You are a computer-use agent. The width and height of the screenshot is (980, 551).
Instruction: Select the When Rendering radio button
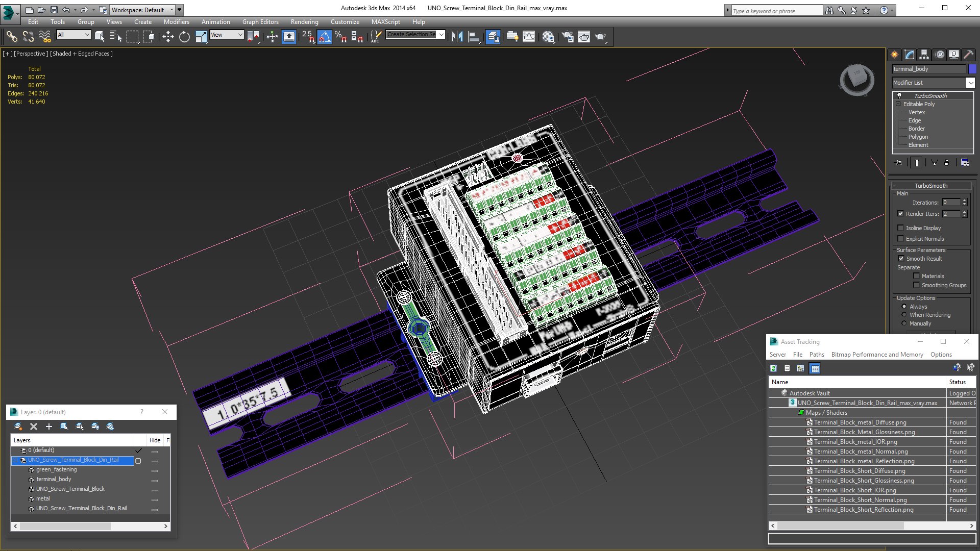(x=904, y=315)
